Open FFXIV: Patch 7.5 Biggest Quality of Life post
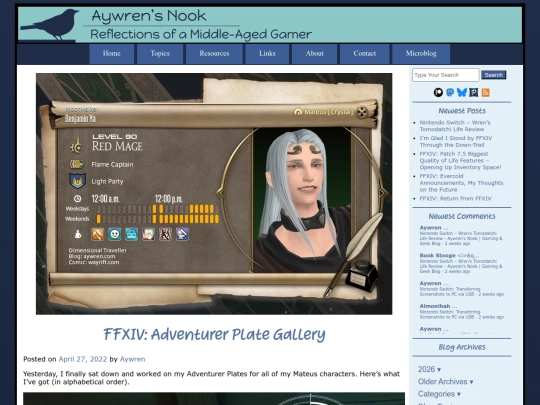This screenshot has height=405, width=540. (x=460, y=160)
